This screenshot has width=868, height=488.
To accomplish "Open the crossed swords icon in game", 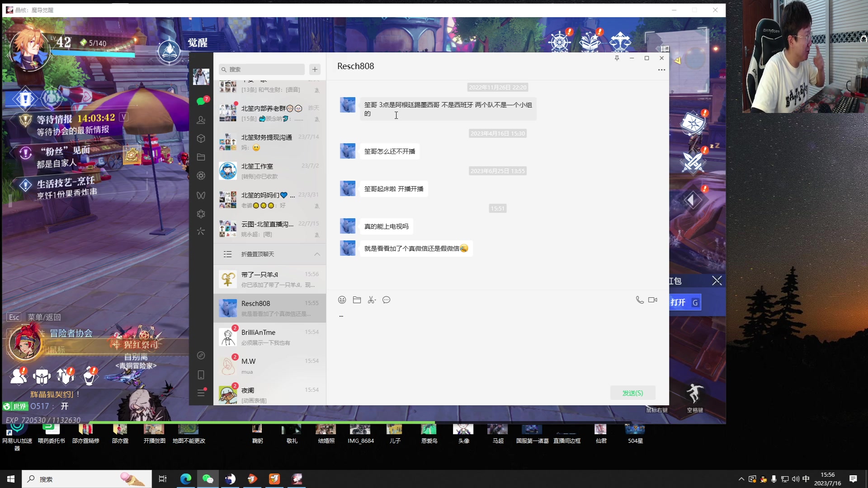I will click(x=693, y=162).
